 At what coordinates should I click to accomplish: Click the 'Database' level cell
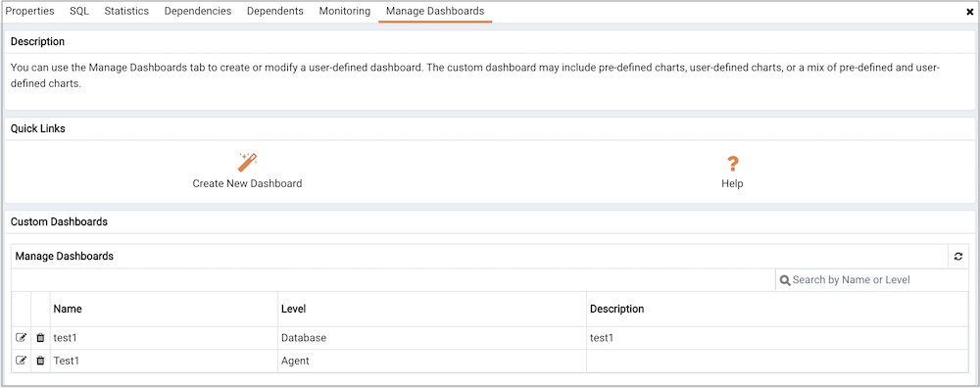click(x=432, y=338)
